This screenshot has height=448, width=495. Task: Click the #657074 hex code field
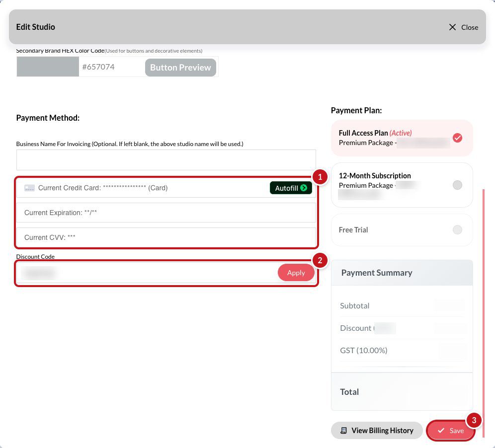111,67
